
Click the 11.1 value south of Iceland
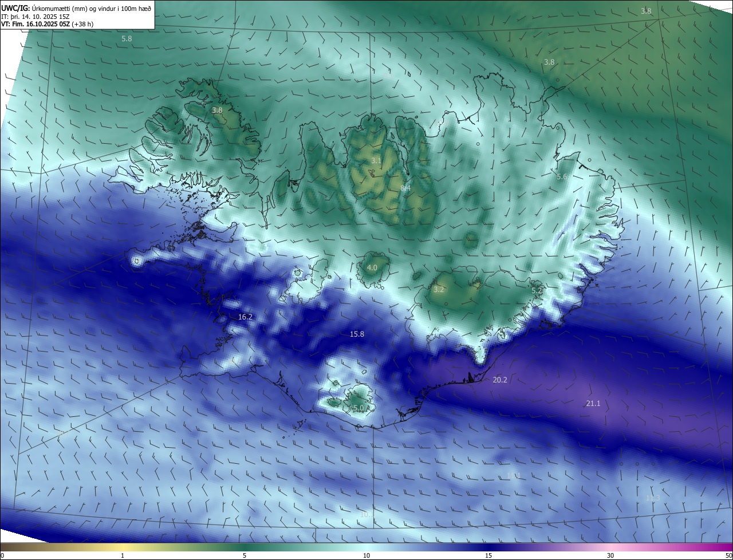point(513,476)
